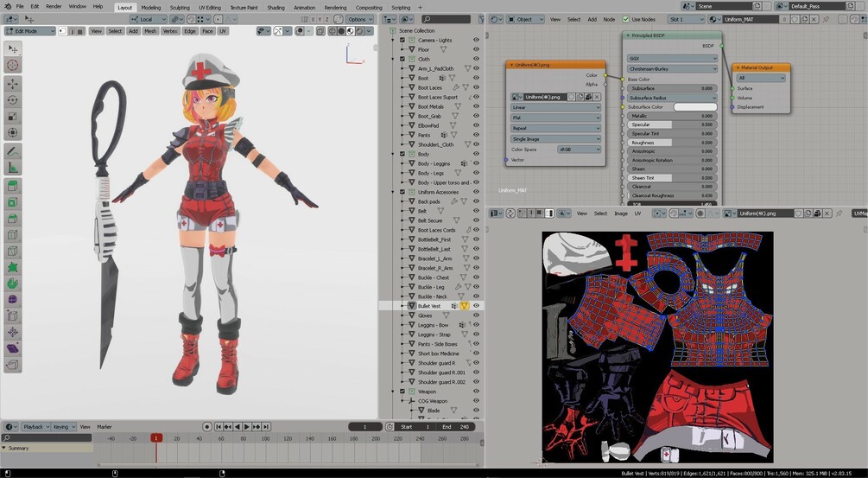Screen dimensions: 868x478
Task: Open the Edit Mode dropdown
Action: click(30, 31)
